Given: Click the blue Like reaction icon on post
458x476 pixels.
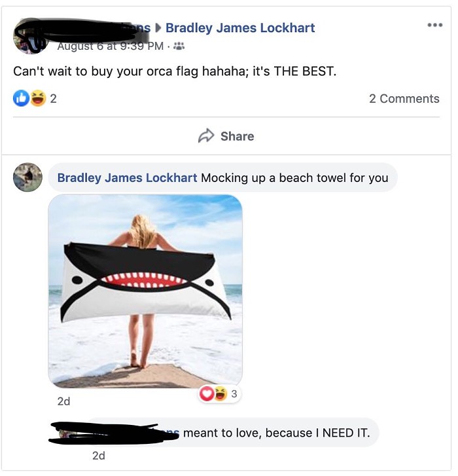Looking at the screenshot, I should coord(21,98).
